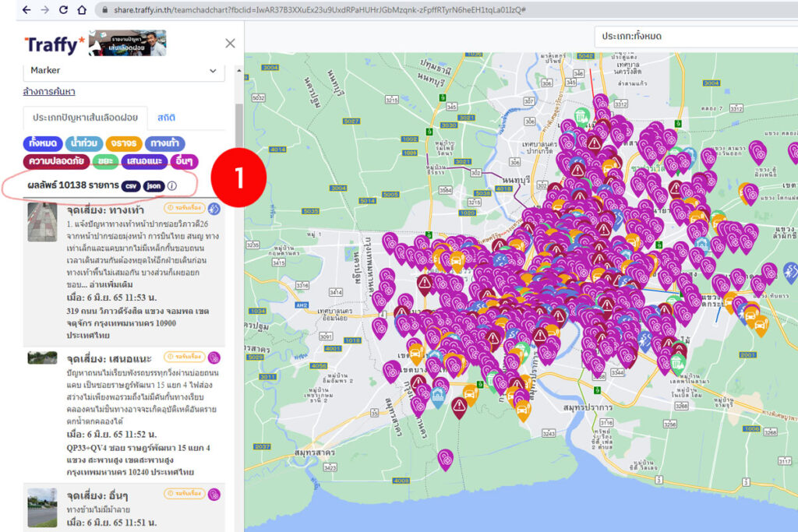
Task: Click the 'จุดเสี่ยง: ทางเท้า' report title
Action: pyautogui.click(x=105, y=210)
